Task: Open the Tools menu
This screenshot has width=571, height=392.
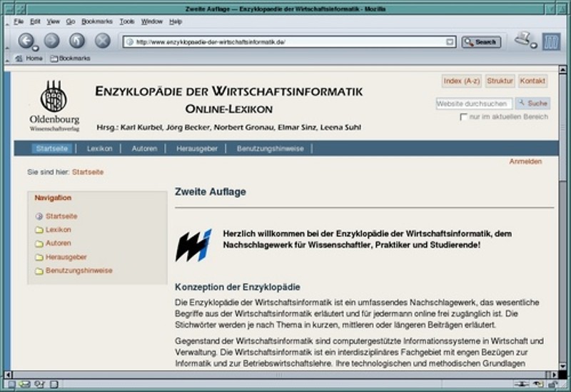Action: pos(127,21)
